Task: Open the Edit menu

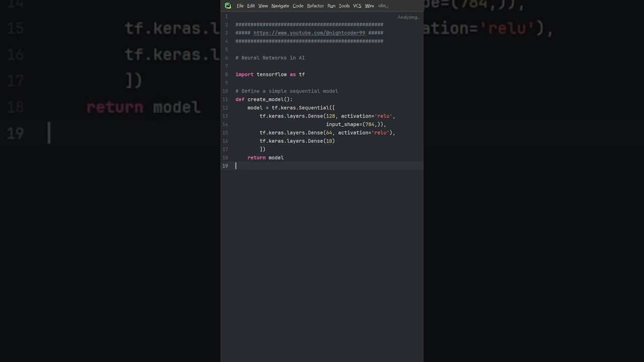Action: pos(251,6)
